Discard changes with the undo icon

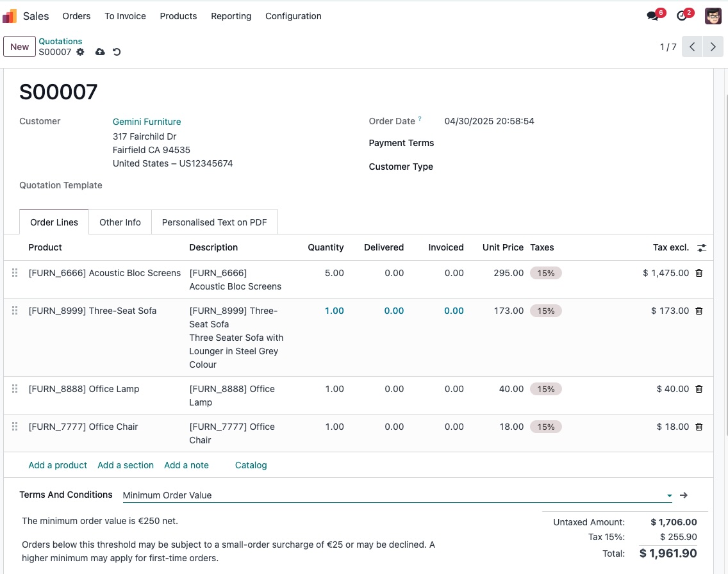[x=117, y=52]
